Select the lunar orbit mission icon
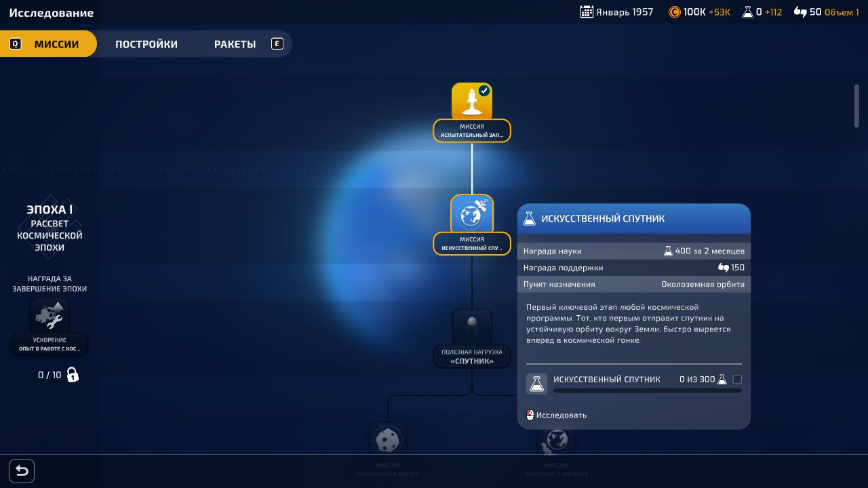 pos(387,441)
